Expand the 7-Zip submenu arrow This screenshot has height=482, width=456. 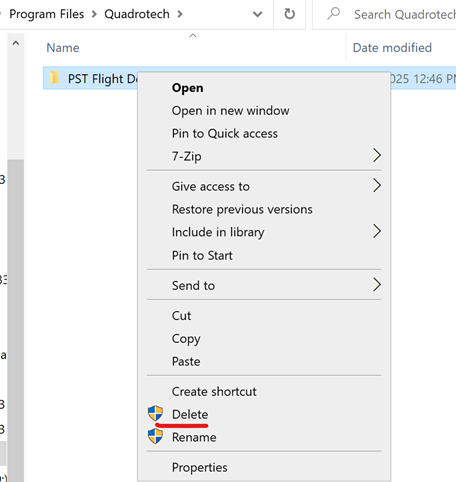(377, 155)
